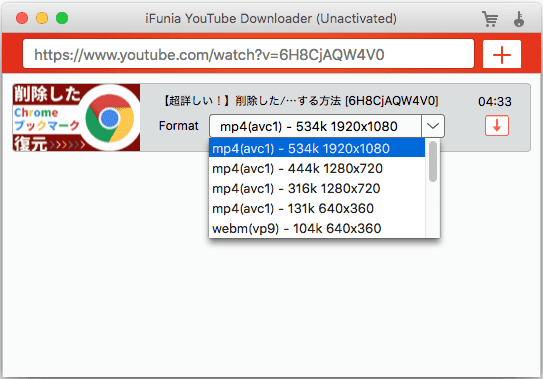
Task: Click the iFunia YouTube Downloader window title
Action: point(271,18)
